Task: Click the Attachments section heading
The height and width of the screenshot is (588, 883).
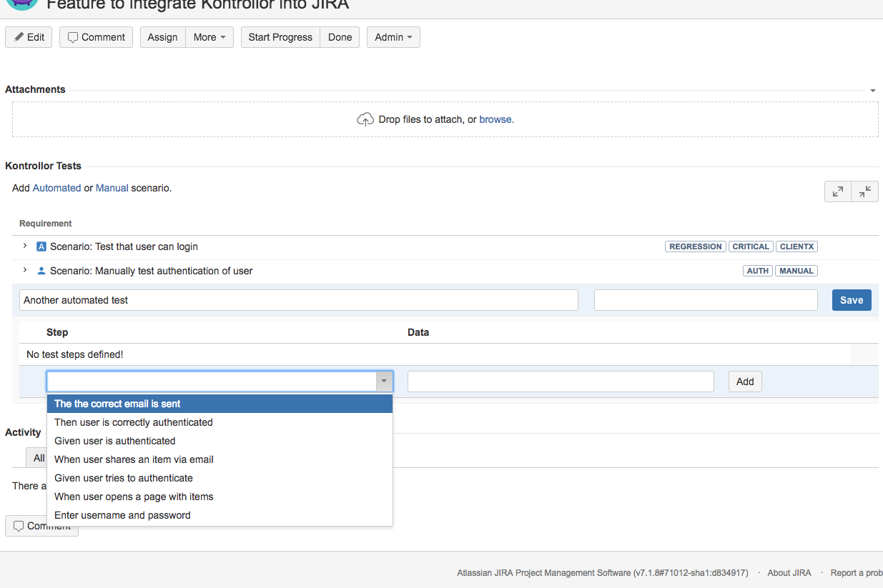Action: tap(35, 89)
